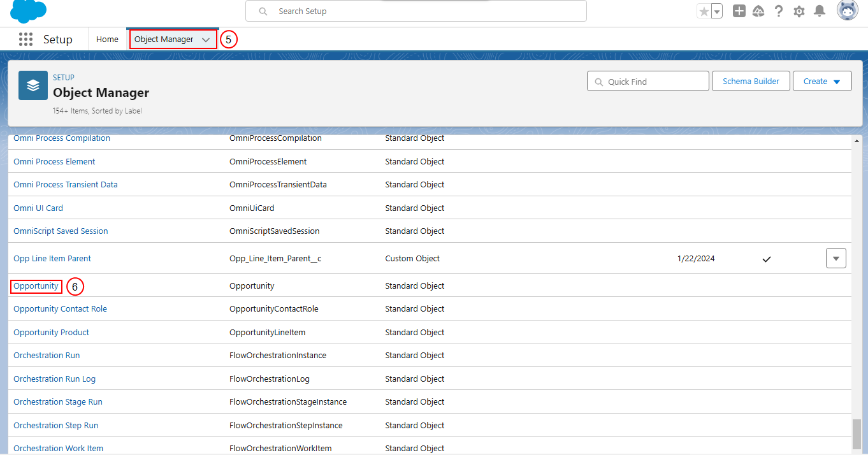This screenshot has height=455, width=868.
Task: Open the Schema Builder button
Action: [751, 82]
